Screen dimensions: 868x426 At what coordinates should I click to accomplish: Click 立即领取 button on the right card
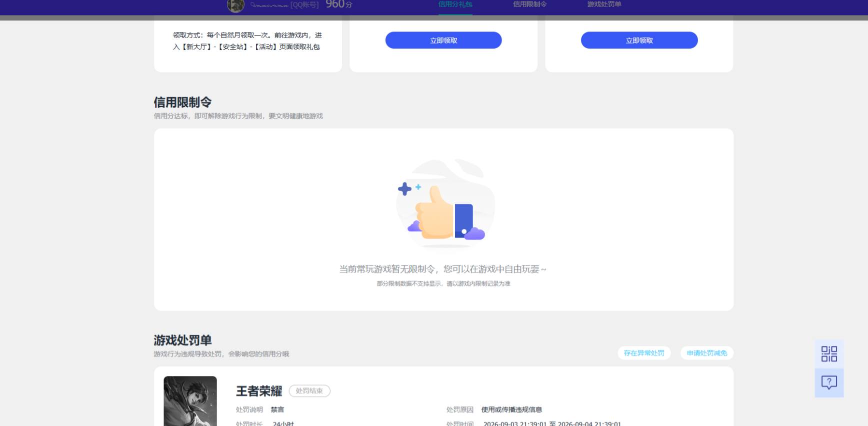(639, 40)
